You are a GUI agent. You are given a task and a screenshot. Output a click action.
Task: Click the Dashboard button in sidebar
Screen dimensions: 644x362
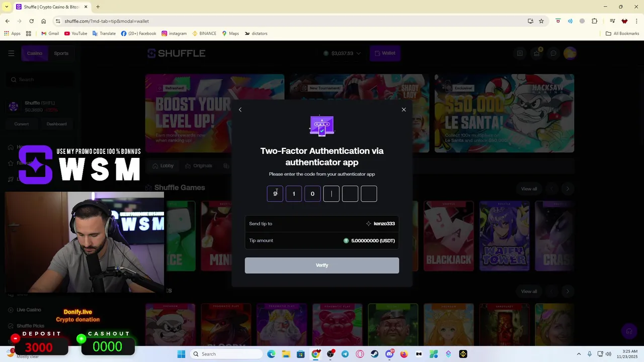56,124
